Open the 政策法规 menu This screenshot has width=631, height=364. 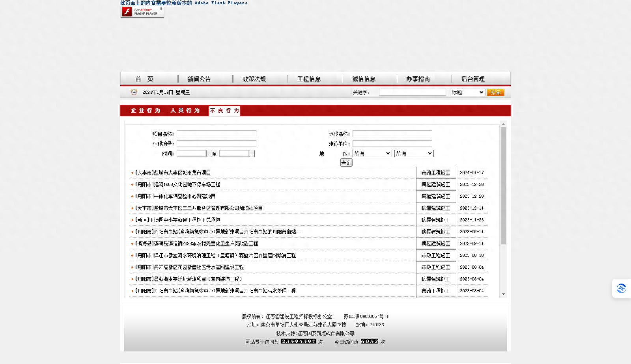click(x=254, y=79)
